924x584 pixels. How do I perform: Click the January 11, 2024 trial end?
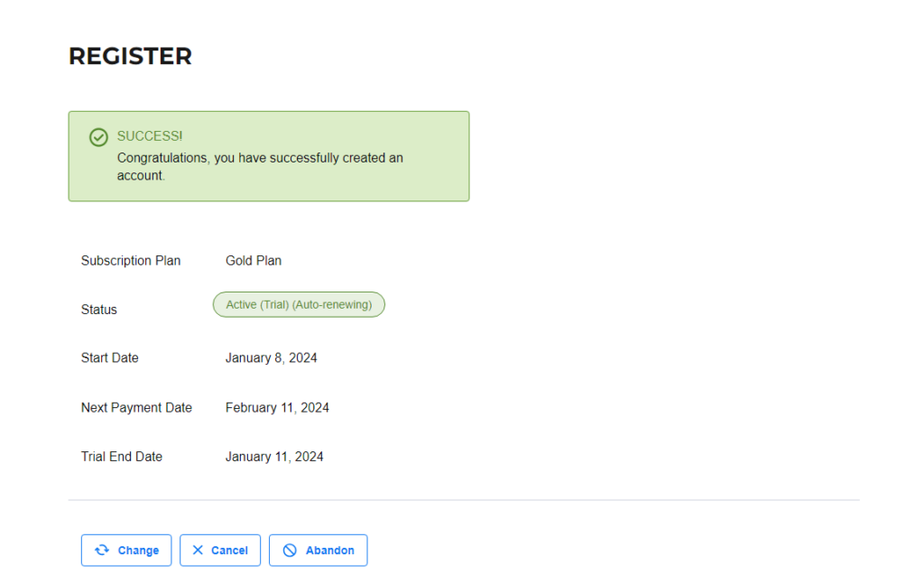pyautogui.click(x=274, y=457)
